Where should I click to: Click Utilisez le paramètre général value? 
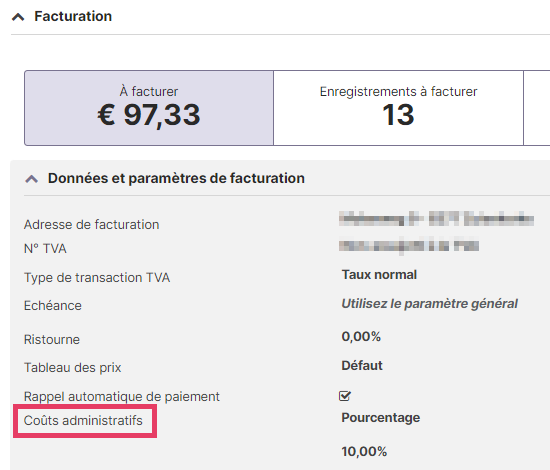[429, 304]
